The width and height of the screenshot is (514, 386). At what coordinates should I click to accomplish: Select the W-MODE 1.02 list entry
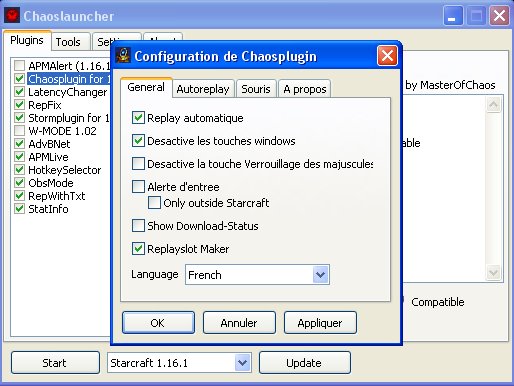[62, 131]
